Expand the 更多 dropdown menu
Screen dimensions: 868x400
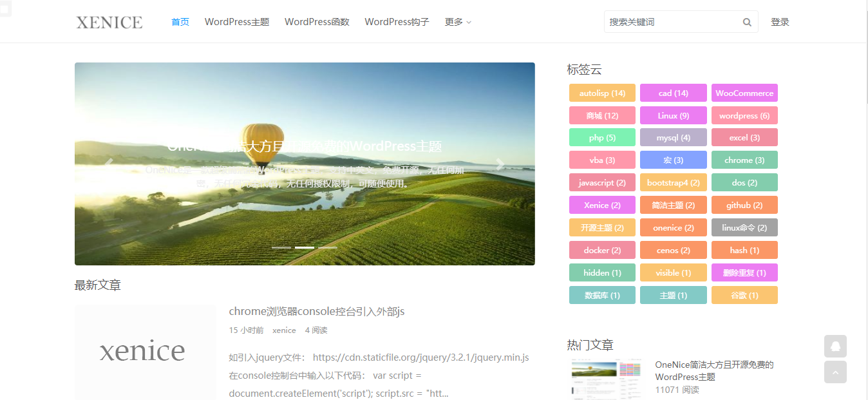tap(457, 21)
